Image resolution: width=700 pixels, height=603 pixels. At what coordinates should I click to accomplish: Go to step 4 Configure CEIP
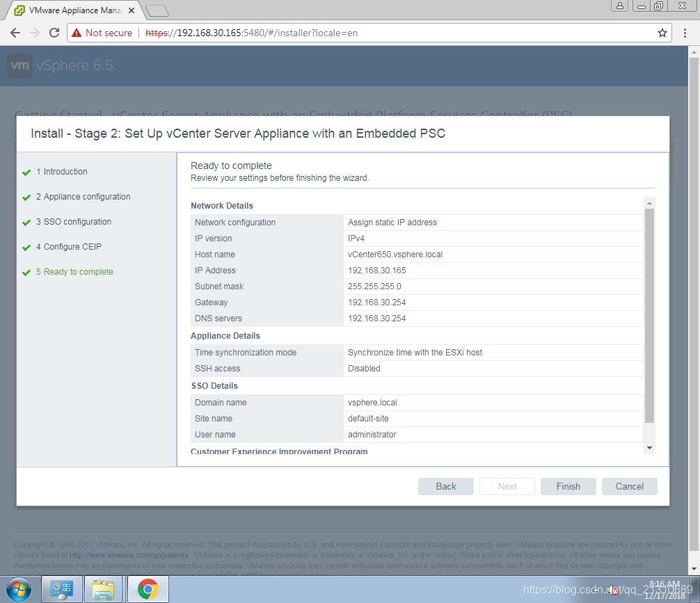tap(69, 247)
